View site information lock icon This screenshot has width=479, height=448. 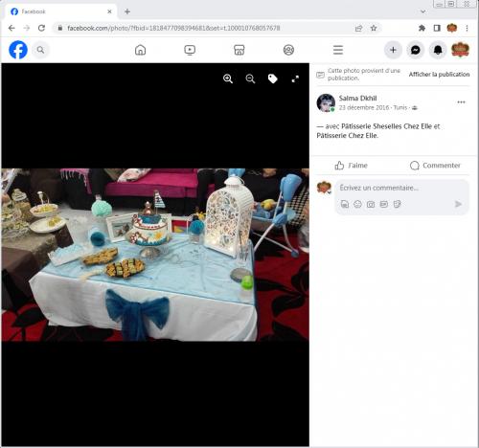60,28
